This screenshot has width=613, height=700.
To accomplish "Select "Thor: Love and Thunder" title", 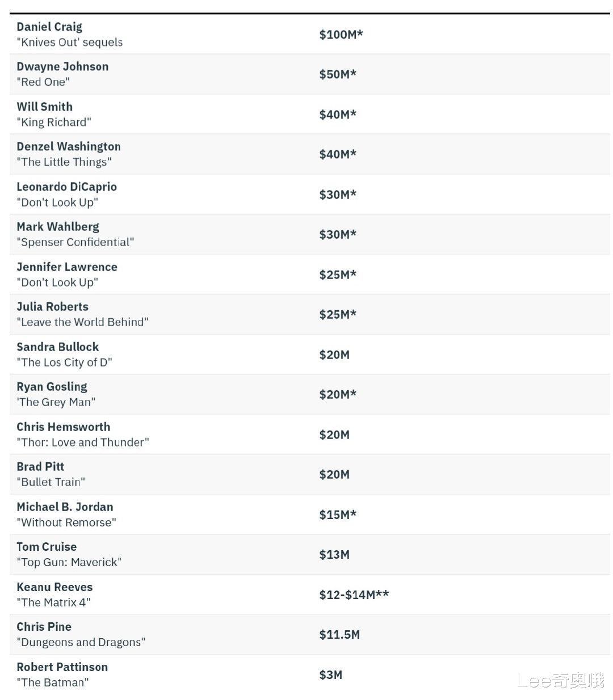I will pos(83,442).
